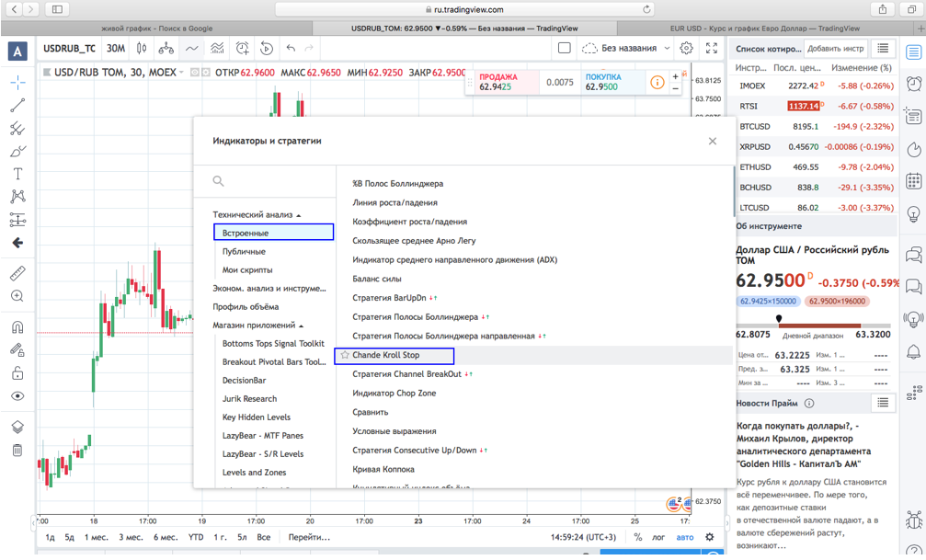
Task: Add the Chande Kroll Stop indicator
Action: (x=386, y=355)
